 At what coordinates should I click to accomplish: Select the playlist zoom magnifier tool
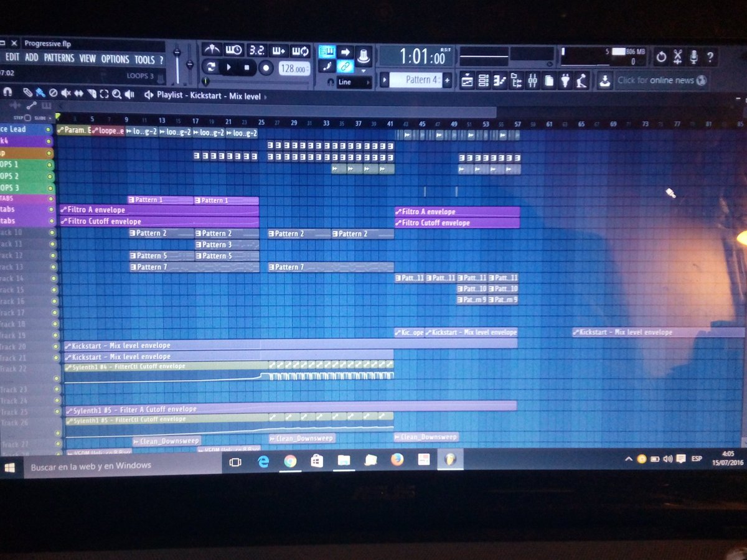pos(116,95)
